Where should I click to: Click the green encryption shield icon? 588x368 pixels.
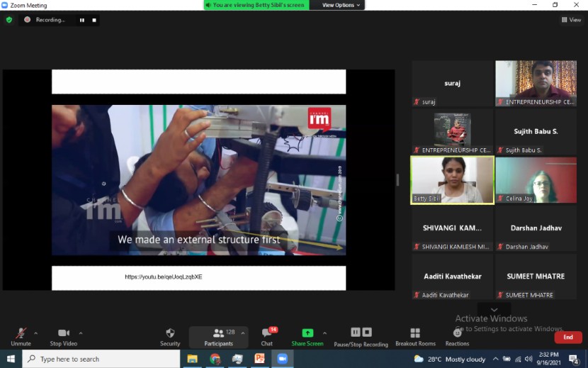[x=9, y=20]
